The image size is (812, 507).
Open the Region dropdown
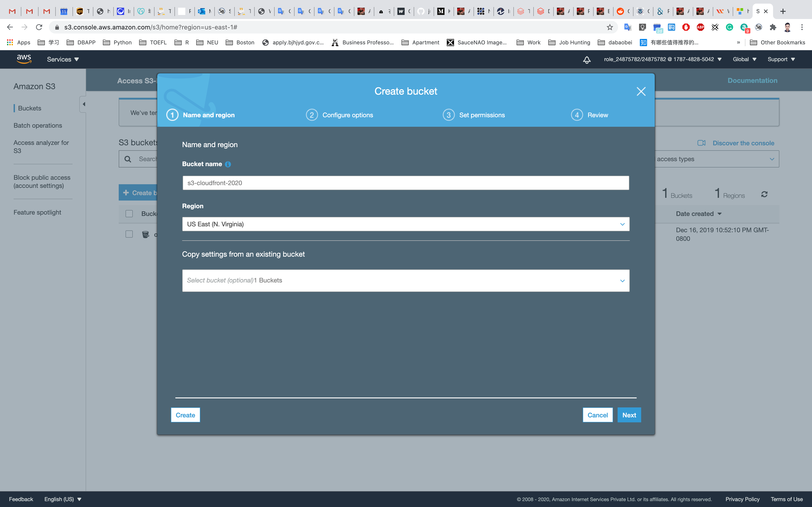point(405,224)
